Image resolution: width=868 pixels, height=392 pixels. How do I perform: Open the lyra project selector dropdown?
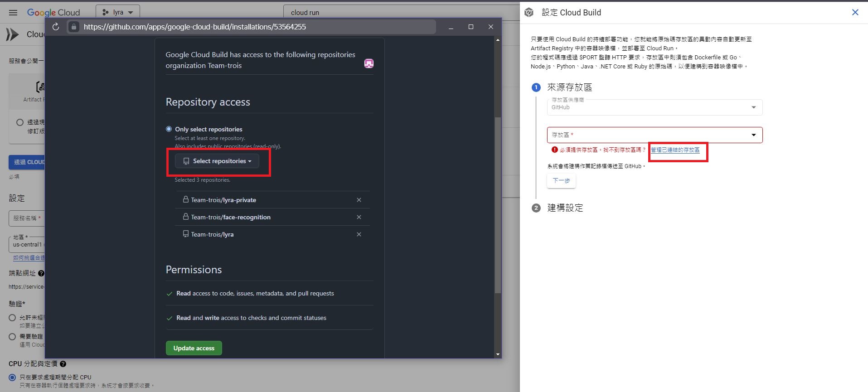click(x=118, y=12)
